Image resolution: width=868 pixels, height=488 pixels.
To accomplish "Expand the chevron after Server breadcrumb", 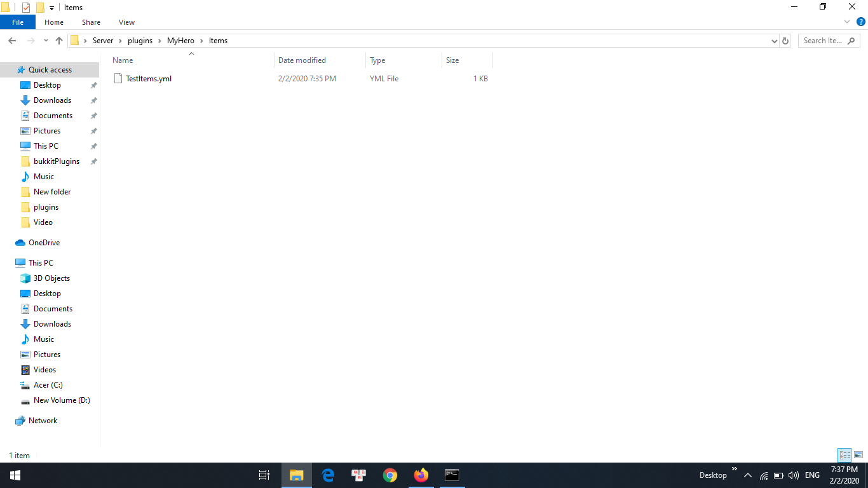I will [121, 41].
